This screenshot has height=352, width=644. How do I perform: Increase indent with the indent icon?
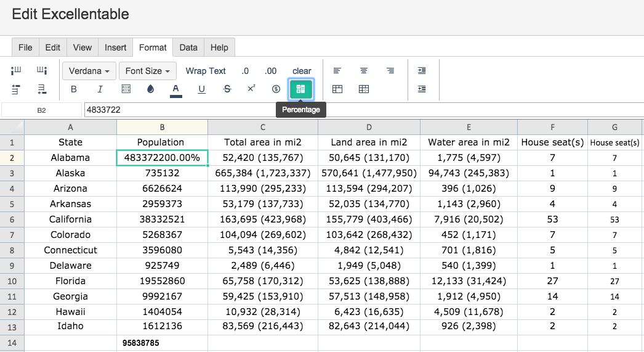[x=422, y=71]
